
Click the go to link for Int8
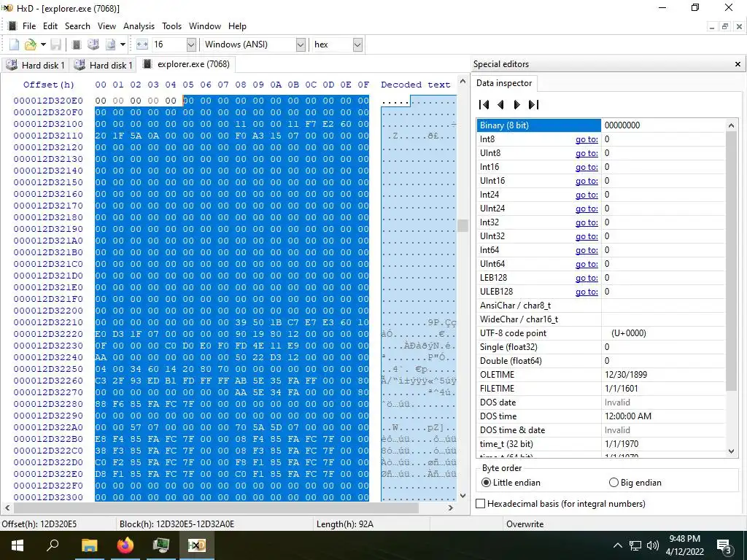tap(587, 139)
